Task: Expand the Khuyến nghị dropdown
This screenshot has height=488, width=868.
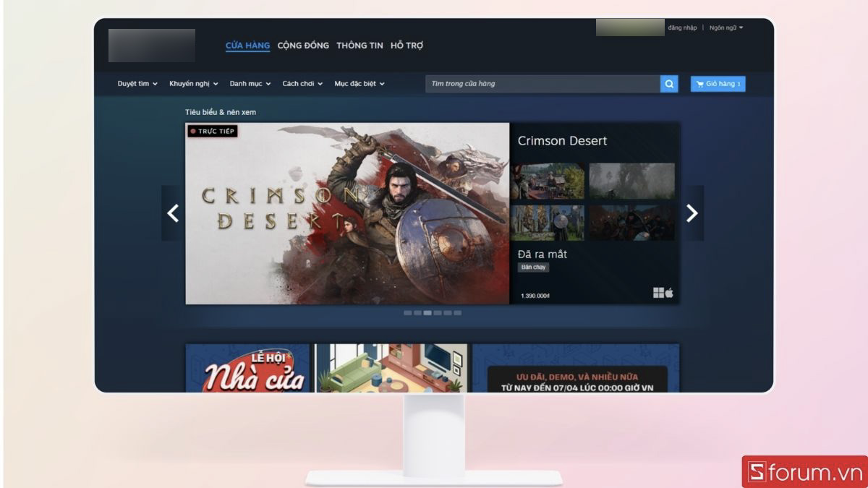Action: coord(194,84)
